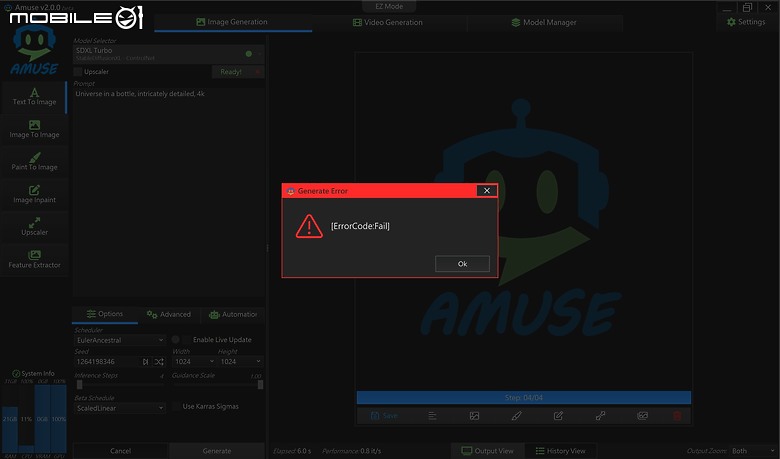Click the diagonal upscale icon in output toolbar
The height and width of the screenshot is (459, 780).
click(x=600, y=416)
